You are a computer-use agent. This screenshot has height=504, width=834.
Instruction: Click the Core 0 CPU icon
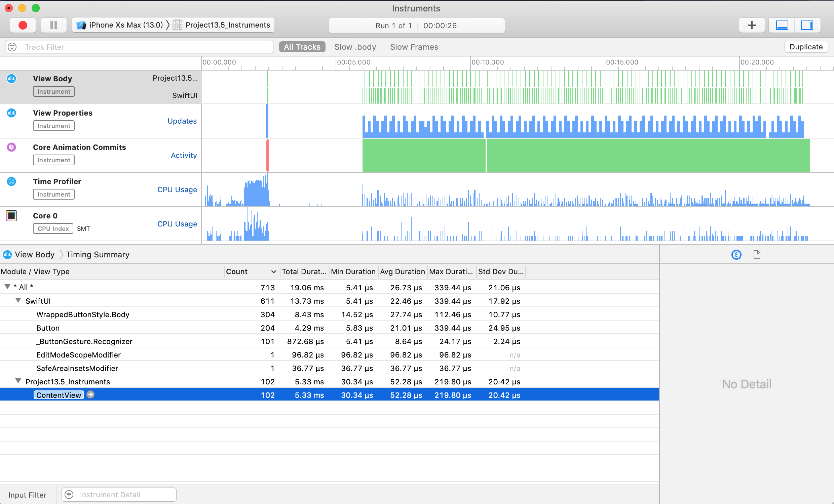[11, 215]
